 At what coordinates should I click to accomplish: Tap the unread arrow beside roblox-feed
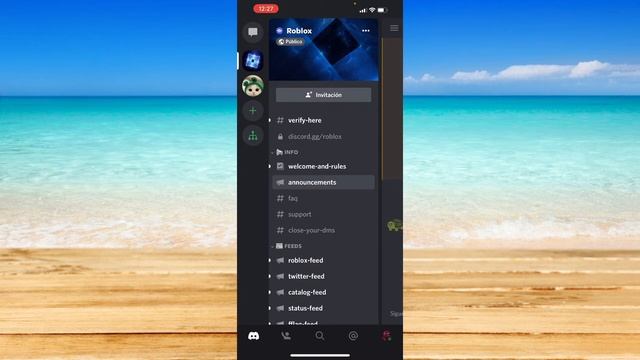click(x=269, y=260)
